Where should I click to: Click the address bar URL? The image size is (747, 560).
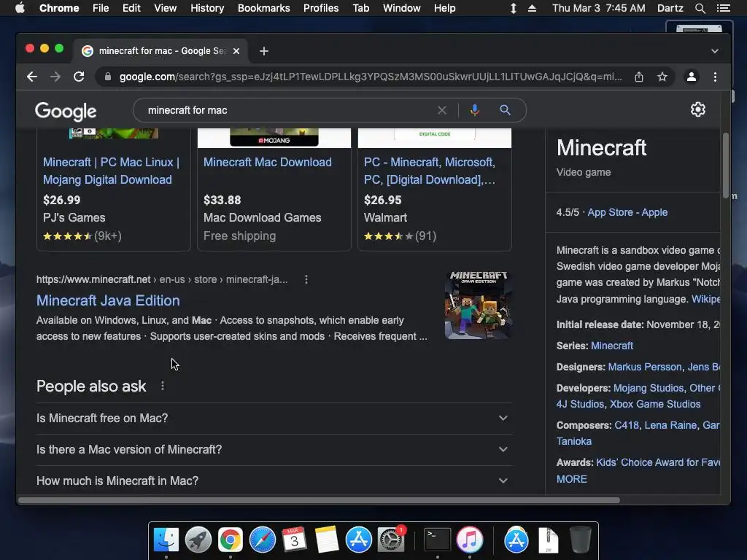click(x=370, y=77)
